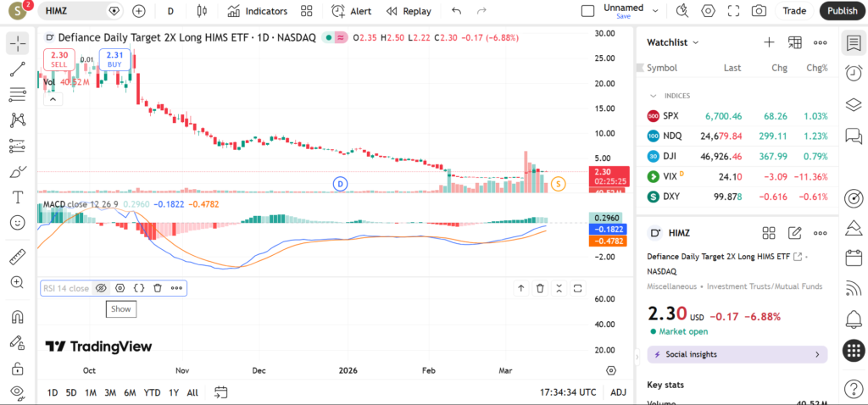Select the 3M time range
The width and height of the screenshot is (868, 405).
[x=110, y=392]
